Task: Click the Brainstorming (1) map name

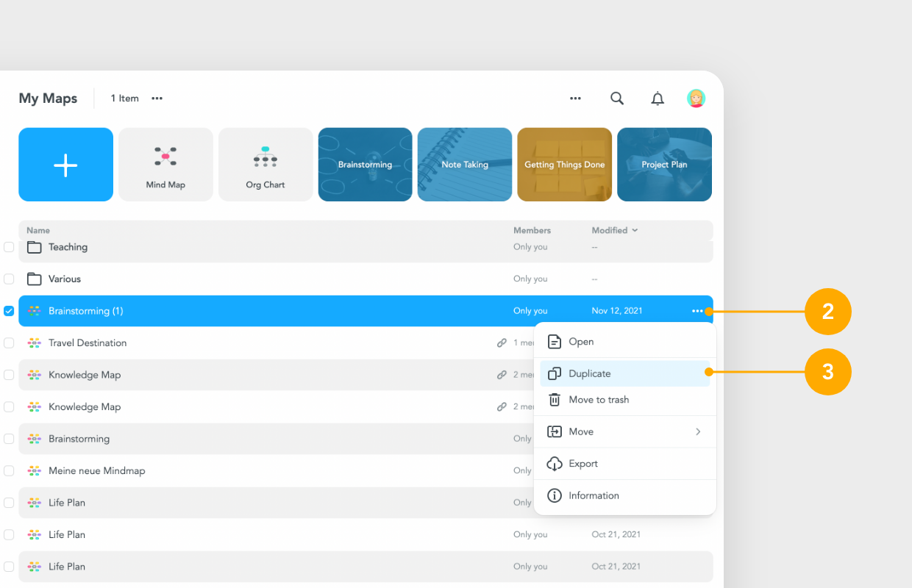Action: [x=86, y=311]
